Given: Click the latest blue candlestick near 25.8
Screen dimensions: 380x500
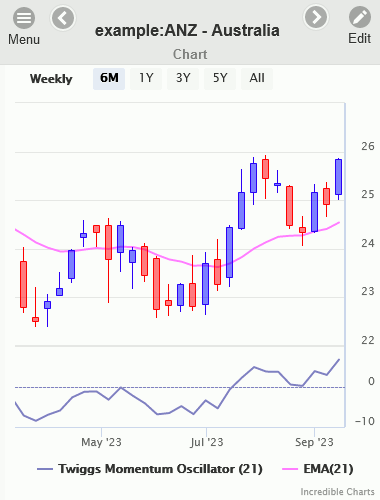Looking at the screenshot, I should [338, 177].
